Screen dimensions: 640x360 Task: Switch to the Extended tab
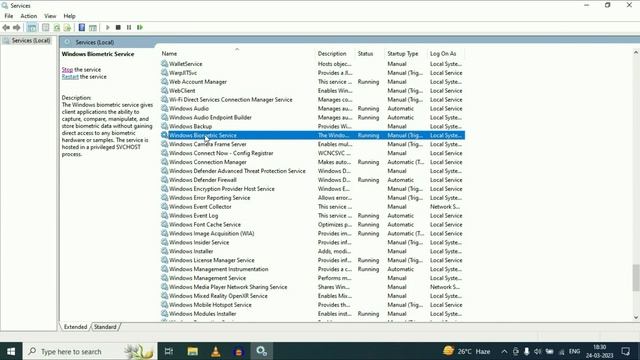click(76, 327)
